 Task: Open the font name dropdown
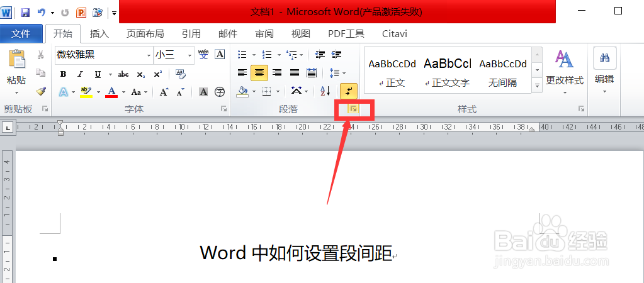pos(149,55)
